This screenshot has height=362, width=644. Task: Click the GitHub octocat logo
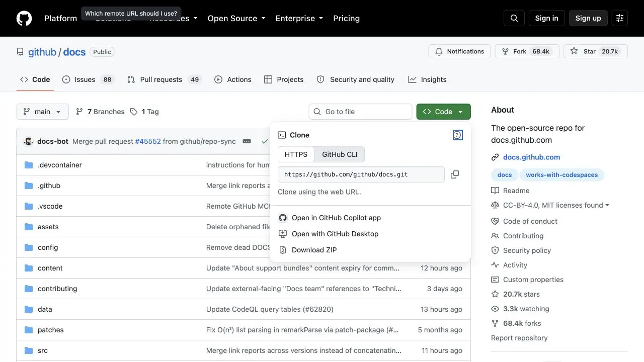point(24,18)
